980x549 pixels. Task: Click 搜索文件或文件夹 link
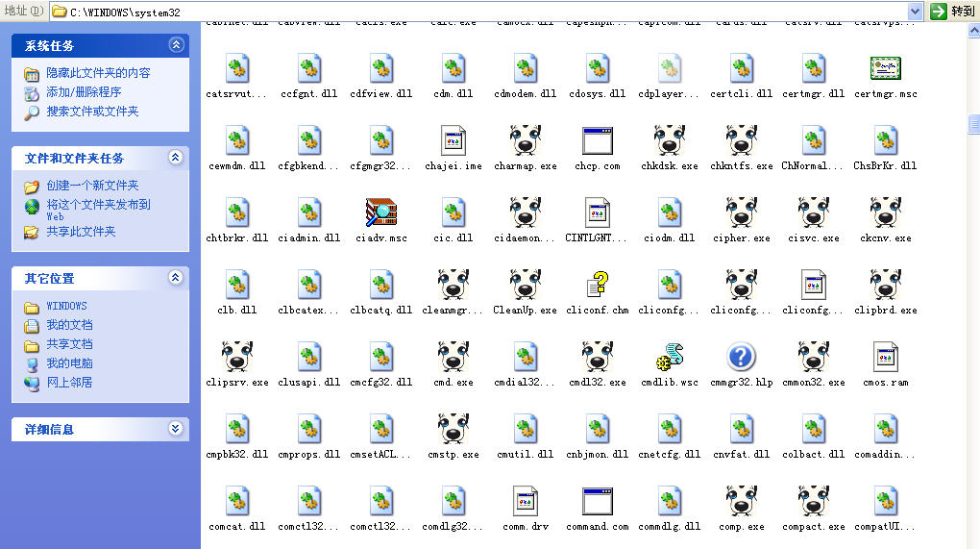tap(92, 112)
